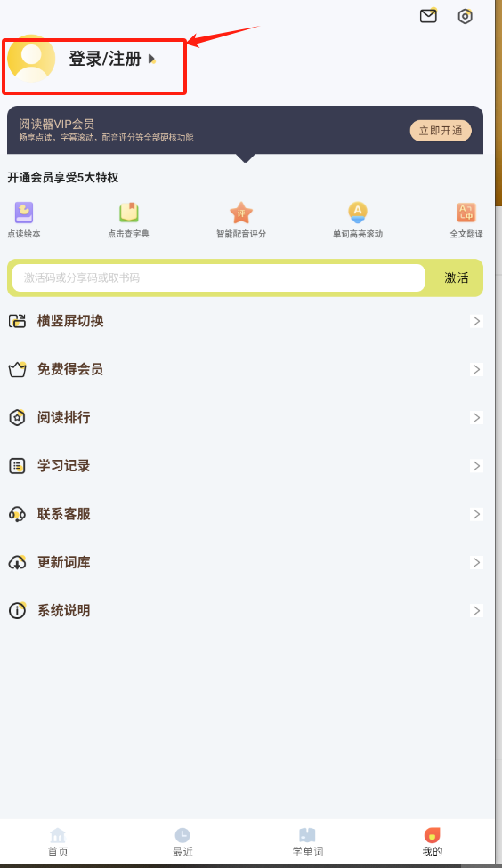Expand the 阅读排行 row chevron
Screen dimensions: 502x868
476,417
